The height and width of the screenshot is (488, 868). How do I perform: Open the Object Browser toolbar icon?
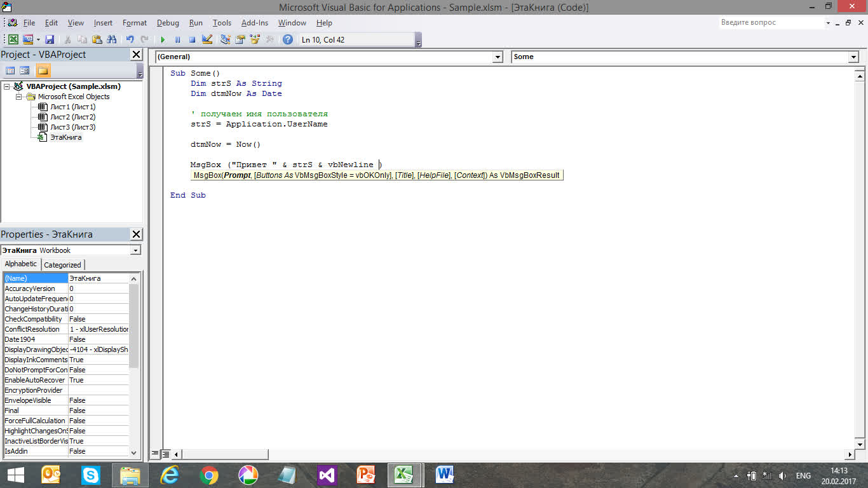pos(255,39)
